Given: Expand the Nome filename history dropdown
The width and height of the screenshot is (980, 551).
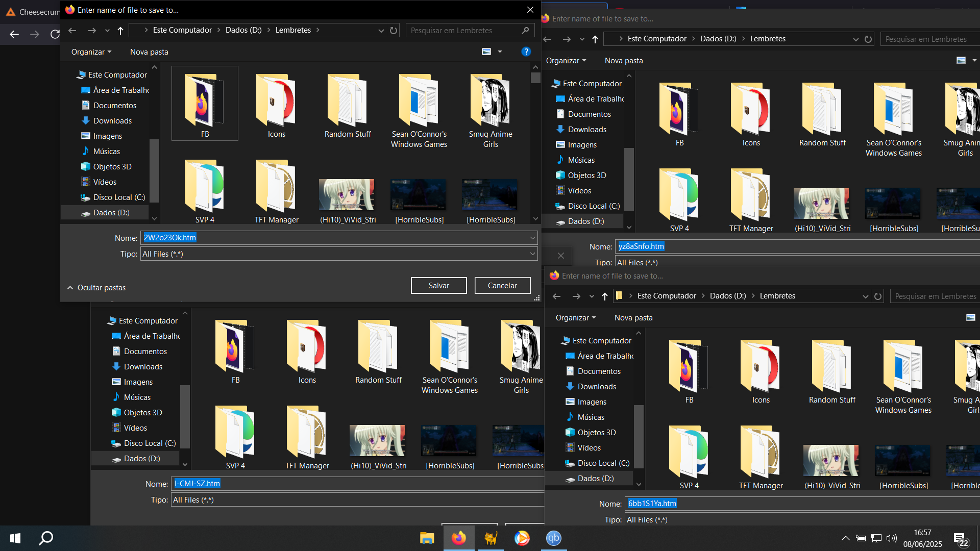Looking at the screenshot, I should (532, 238).
